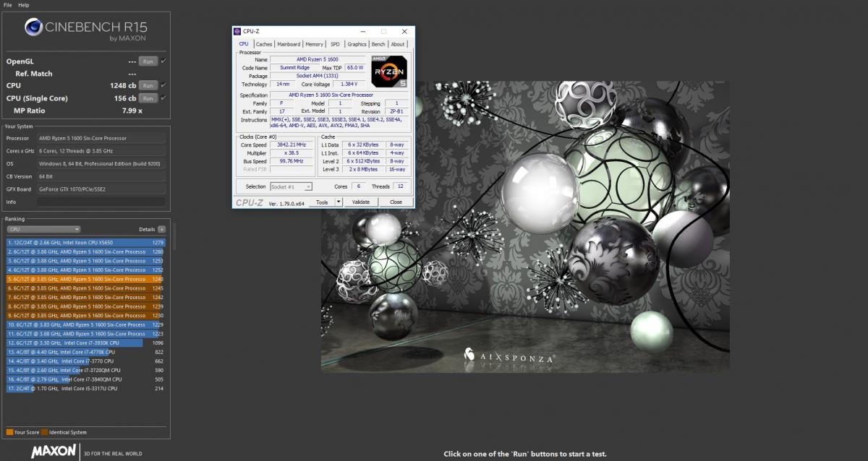Switch to the Caches tab in CPU-Z
868x461 pixels.
264,44
